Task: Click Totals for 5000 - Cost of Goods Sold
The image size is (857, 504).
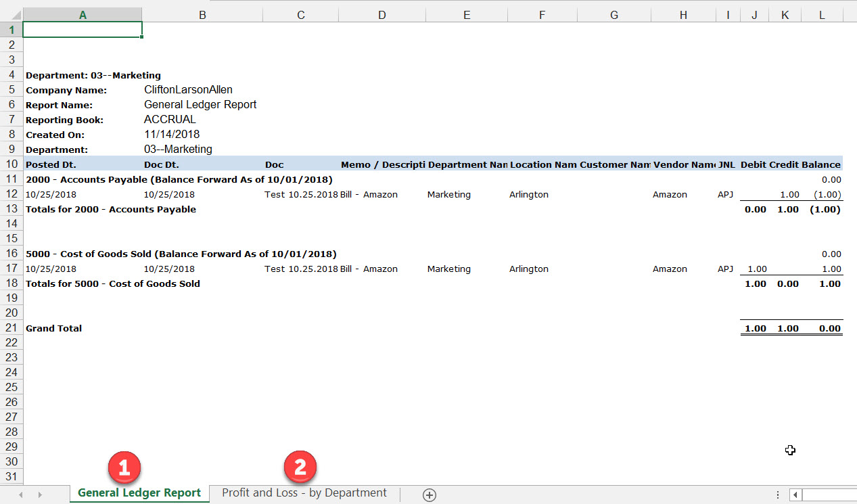Action: pyautogui.click(x=112, y=283)
